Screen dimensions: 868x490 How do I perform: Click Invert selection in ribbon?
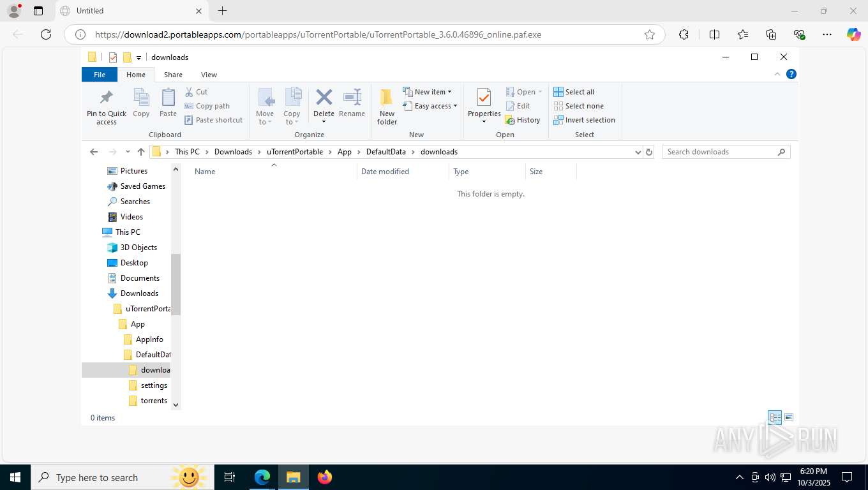[x=584, y=120]
